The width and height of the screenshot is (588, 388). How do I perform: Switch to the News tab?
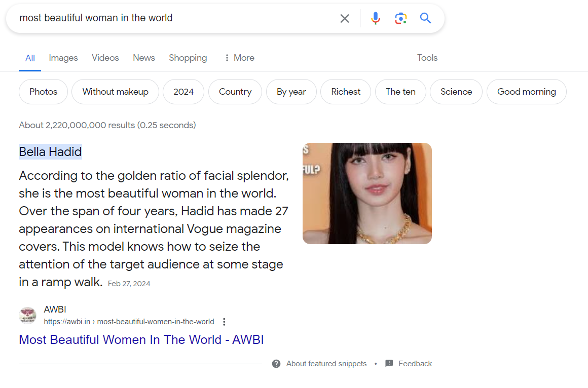pos(144,58)
